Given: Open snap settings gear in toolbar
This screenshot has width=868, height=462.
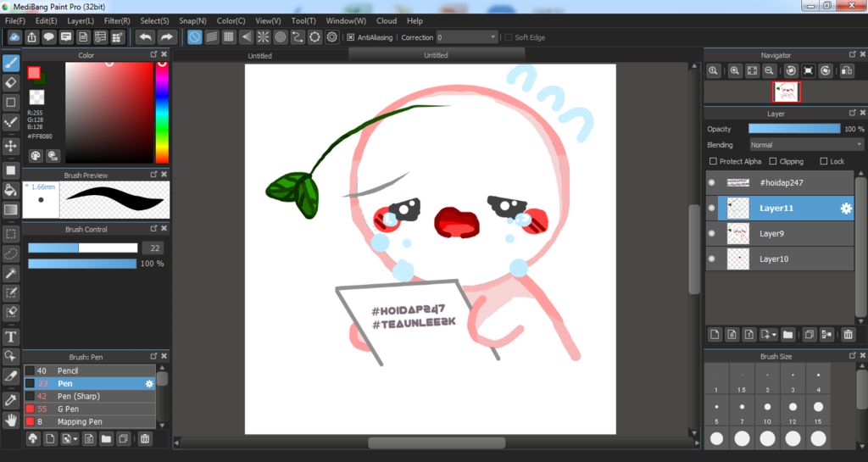Looking at the screenshot, I should pyautogui.click(x=331, y=37).
